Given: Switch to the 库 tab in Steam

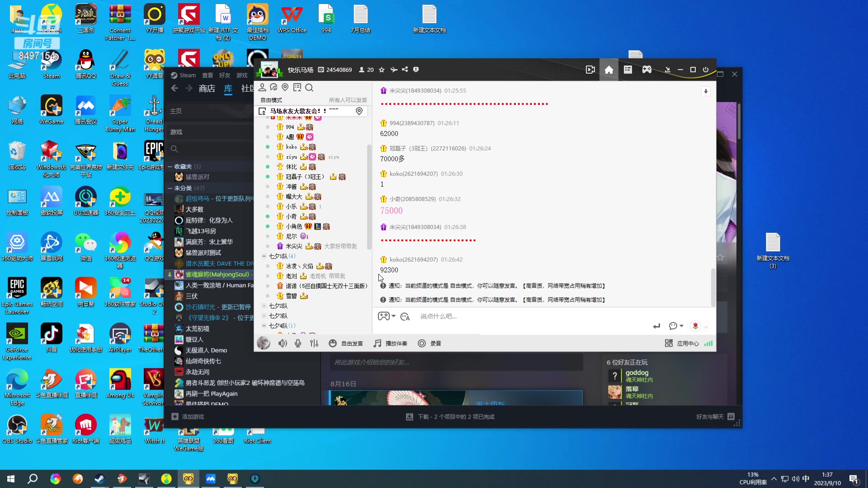Looking at the screenshot, I should (x=228, y=89).
